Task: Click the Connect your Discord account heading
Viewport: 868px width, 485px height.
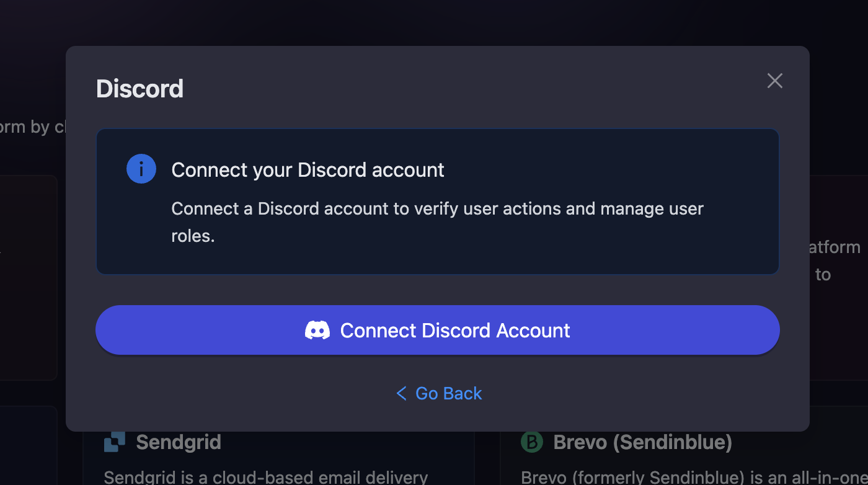Action: pyautogui.click(x=308, y=169)
